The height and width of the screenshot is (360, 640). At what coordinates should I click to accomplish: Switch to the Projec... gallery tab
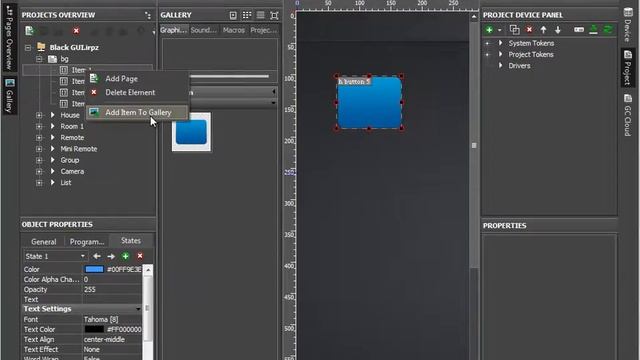pos(263,30)
